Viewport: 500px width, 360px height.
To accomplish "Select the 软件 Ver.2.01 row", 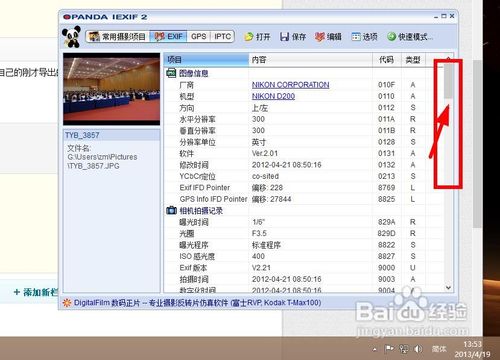I will point(303,153).
